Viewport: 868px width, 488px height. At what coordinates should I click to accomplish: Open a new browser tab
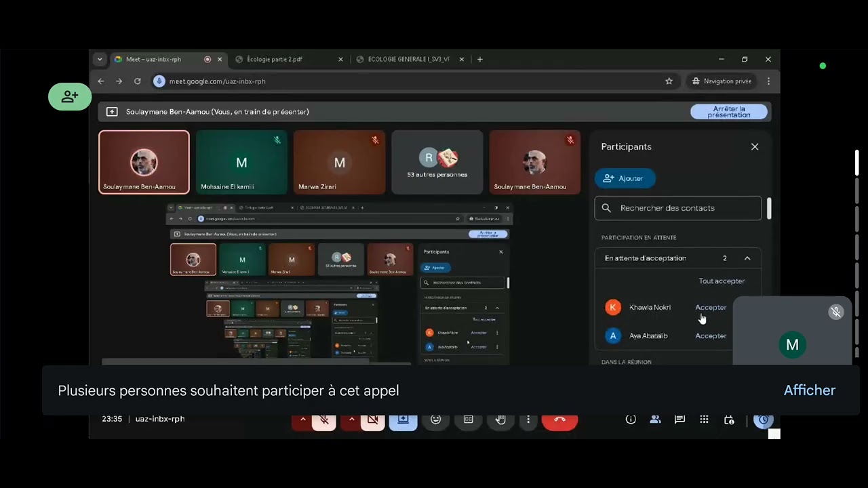[x=480, y=60]
